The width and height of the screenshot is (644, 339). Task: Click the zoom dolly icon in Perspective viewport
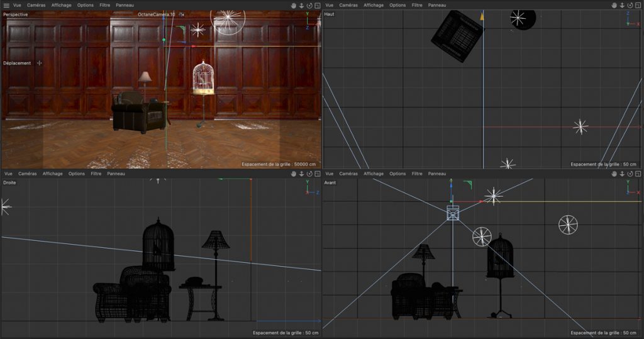point(301,5)
